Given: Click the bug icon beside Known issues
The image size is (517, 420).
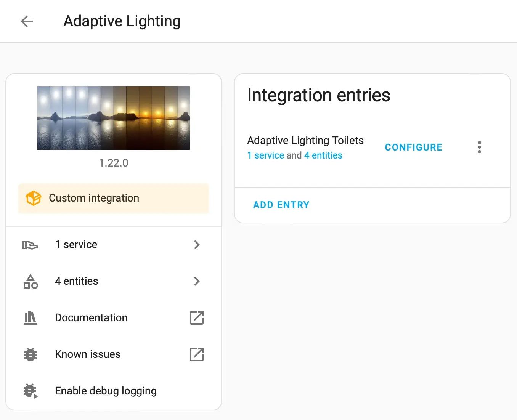Looking at the screenshot, I should click(31, 354).
